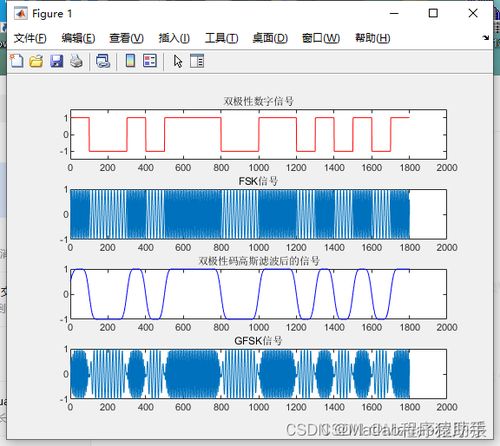The height and width of the screenshot is (446, 500).
Task: Open file with the folder icon
Action: pos(36,61)
